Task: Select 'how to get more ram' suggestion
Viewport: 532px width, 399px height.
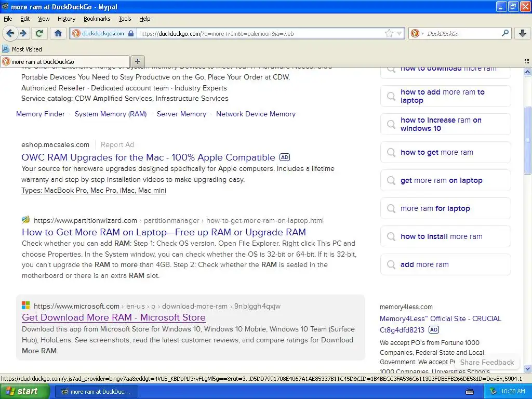Action: 445,152
